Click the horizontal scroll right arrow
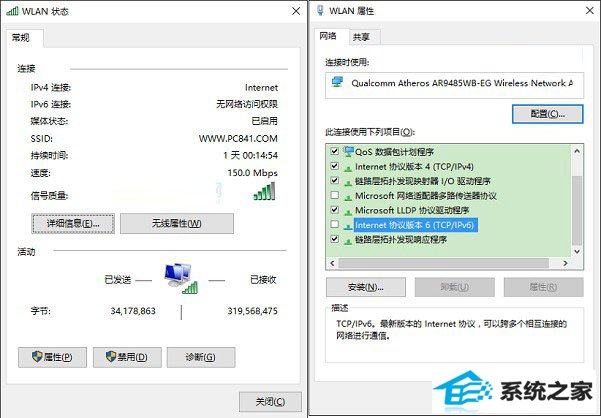 (565, 263)
